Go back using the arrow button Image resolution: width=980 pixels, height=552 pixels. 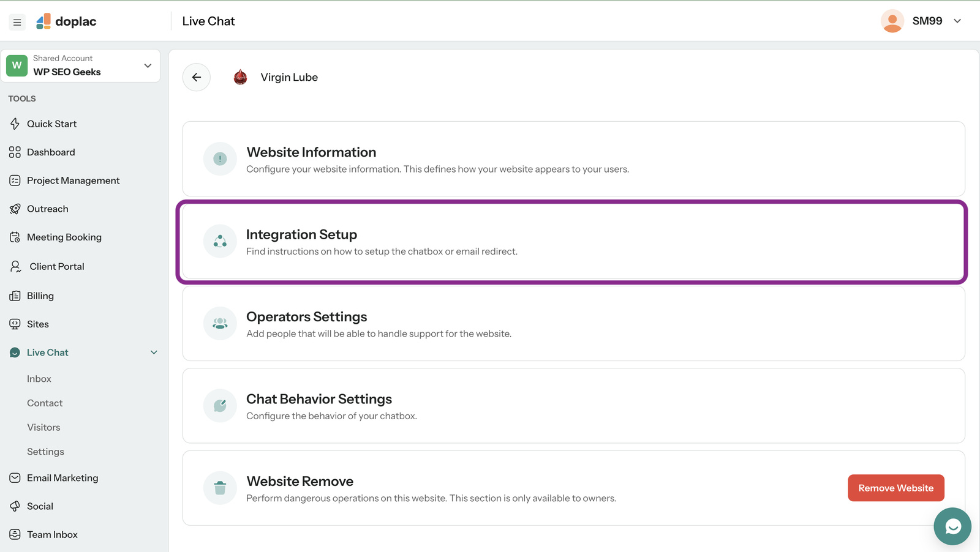[197, 77]
